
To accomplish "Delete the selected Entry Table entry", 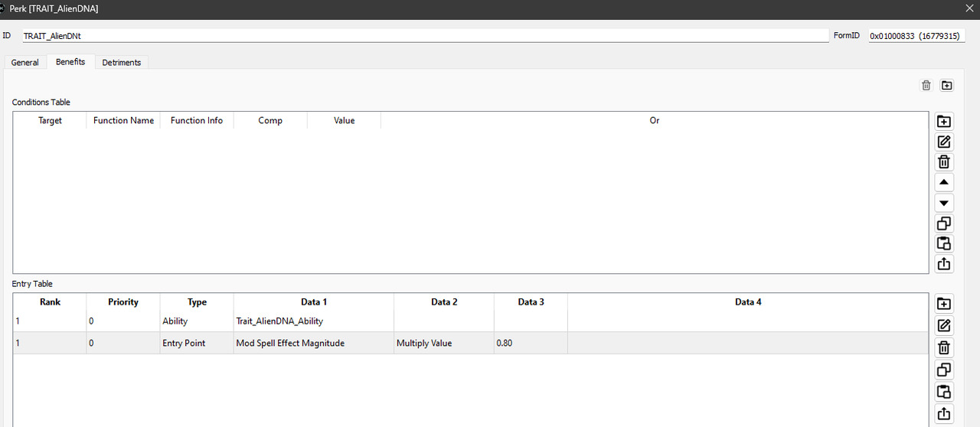I will coord(944,348).
